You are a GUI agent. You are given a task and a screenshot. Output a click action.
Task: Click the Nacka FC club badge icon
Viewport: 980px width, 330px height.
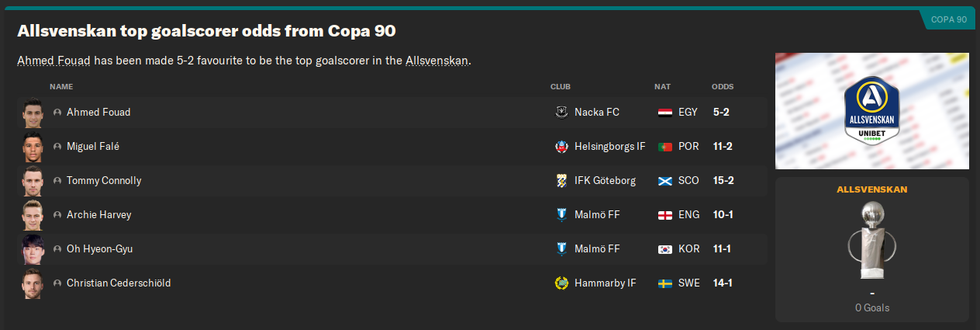pos(562,112)
